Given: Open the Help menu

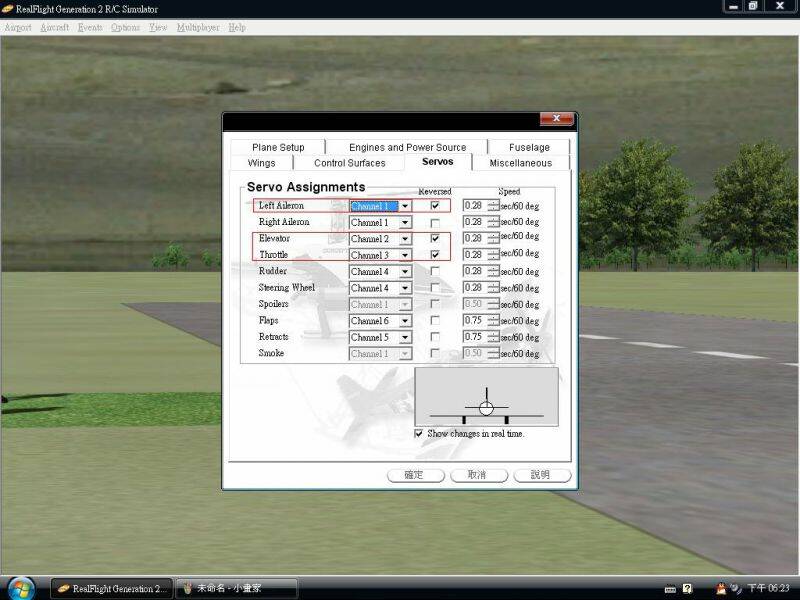Looking at the screenshot, I should pos(237,27).
